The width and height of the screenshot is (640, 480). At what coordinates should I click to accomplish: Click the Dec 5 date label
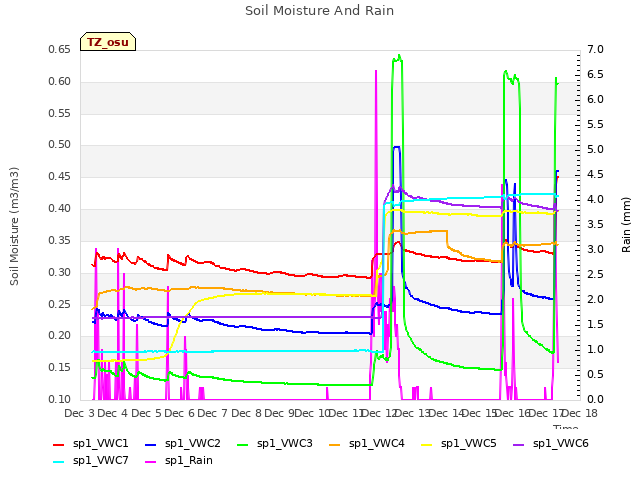146,413
